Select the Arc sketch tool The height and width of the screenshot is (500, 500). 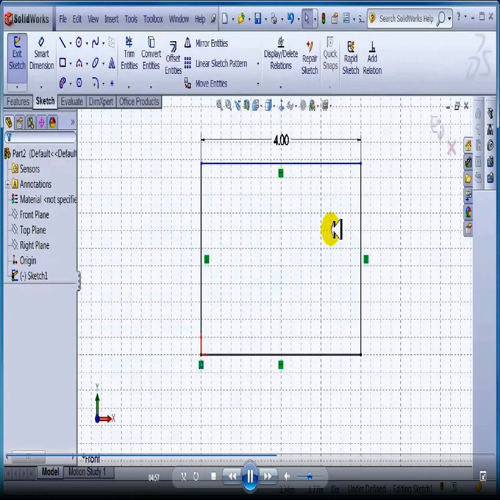79,63
